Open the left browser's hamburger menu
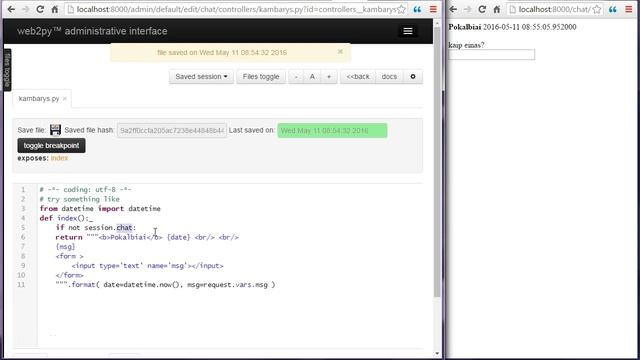 (433, 9)
